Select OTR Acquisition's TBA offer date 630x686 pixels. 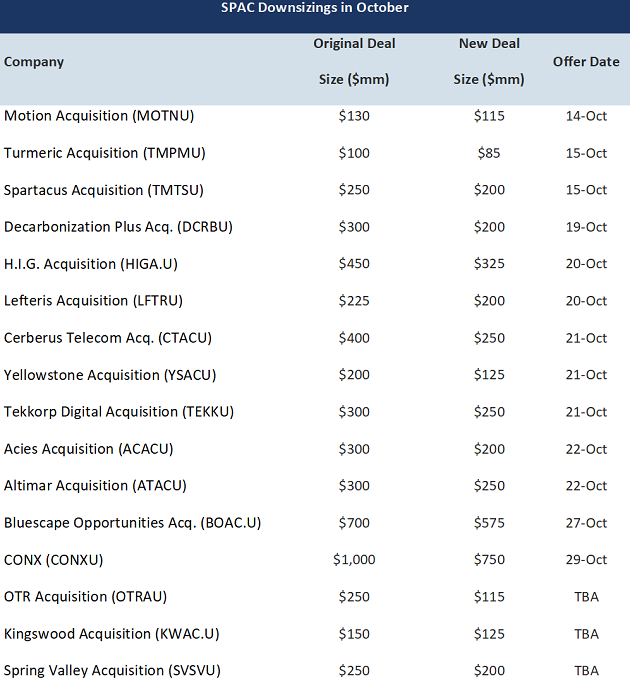pos(586,597)
